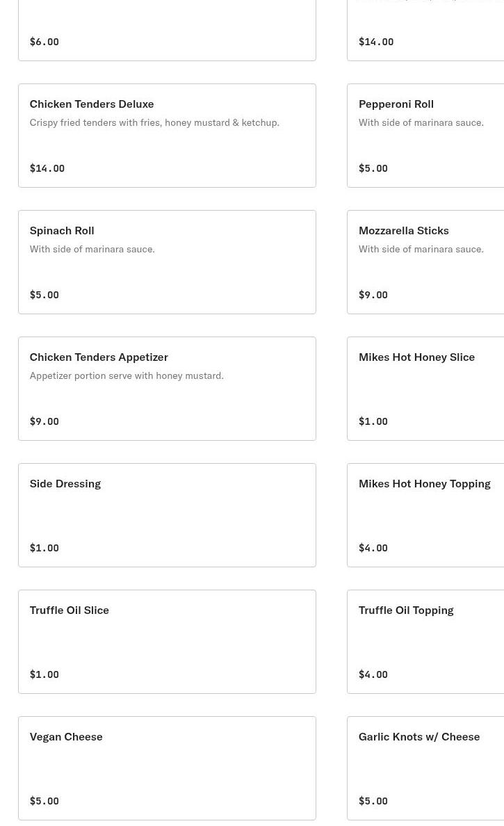Click the $14.00 item card at top right

[425, 30]
